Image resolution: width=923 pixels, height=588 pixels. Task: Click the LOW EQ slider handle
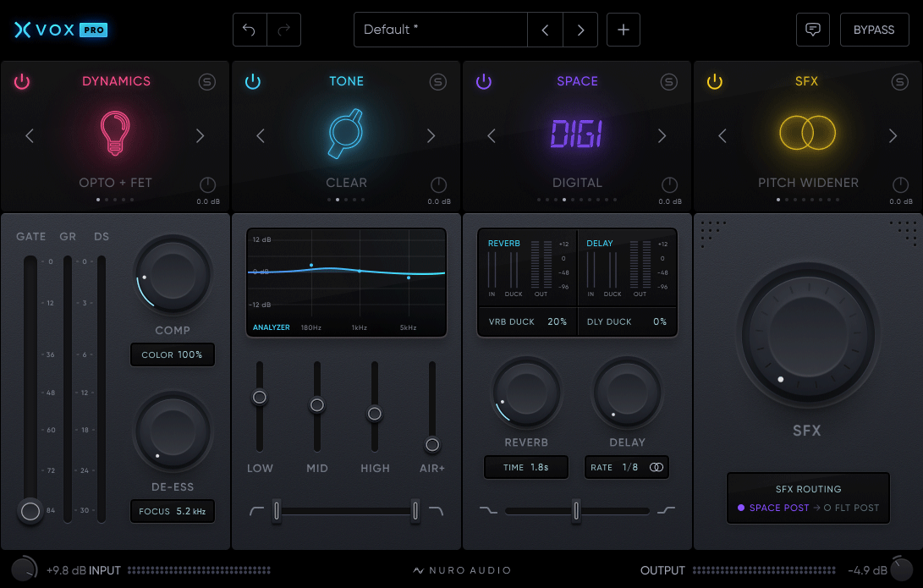pyautogui.click(x=260, y=398)
